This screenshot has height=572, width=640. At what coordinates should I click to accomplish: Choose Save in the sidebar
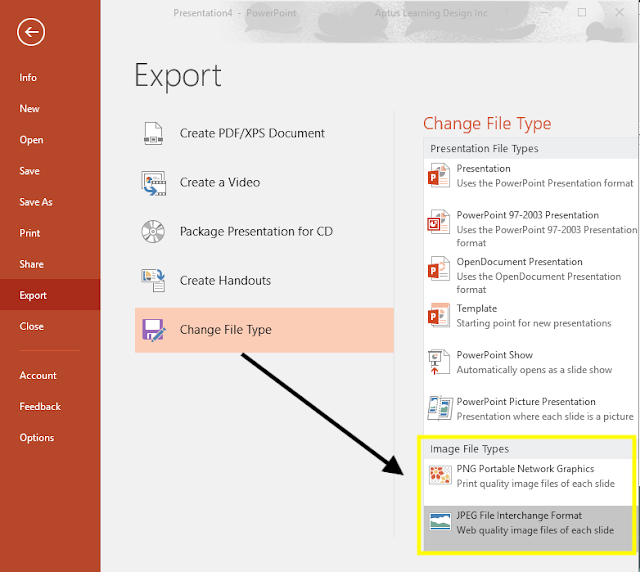[29, 171]
